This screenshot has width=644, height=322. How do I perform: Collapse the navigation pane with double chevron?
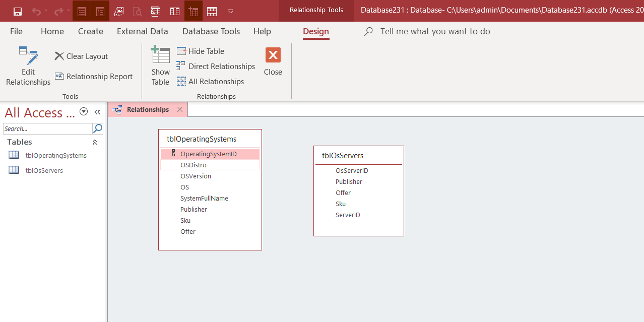click(x=97, y=112)
